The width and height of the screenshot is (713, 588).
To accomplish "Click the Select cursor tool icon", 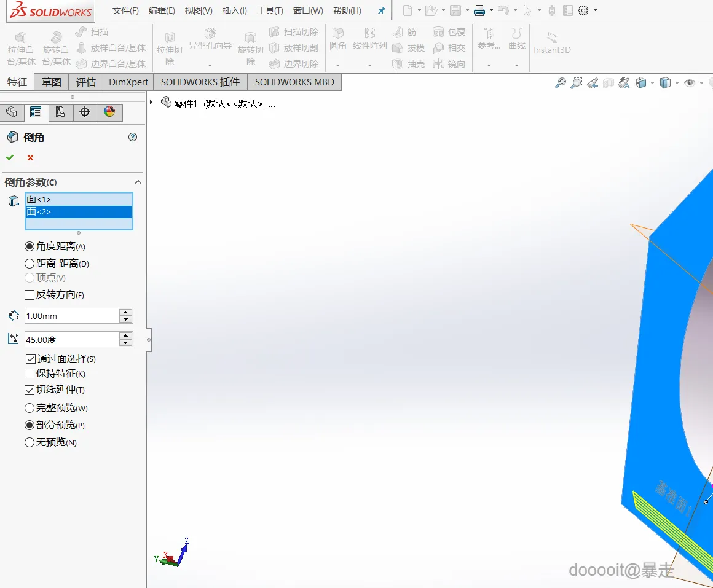I will pyautogui.click(x=527, y=10).
